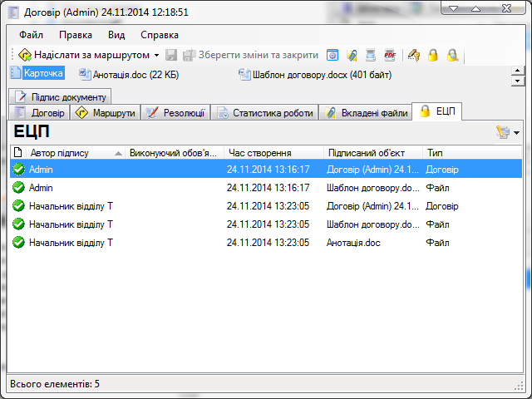Click the document icon column header
This screenshot has height=399, width=532.
click(x=18, y=153)
